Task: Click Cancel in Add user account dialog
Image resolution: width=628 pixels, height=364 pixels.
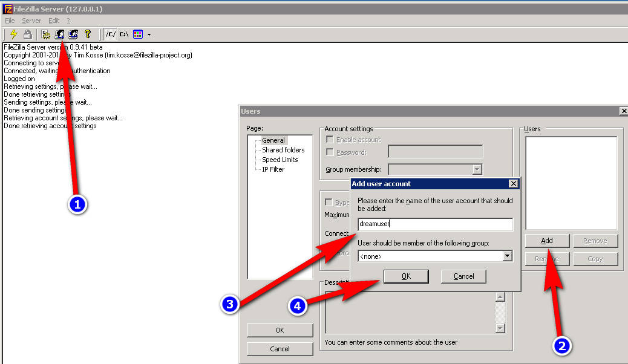Action: [x=464, y=276]
